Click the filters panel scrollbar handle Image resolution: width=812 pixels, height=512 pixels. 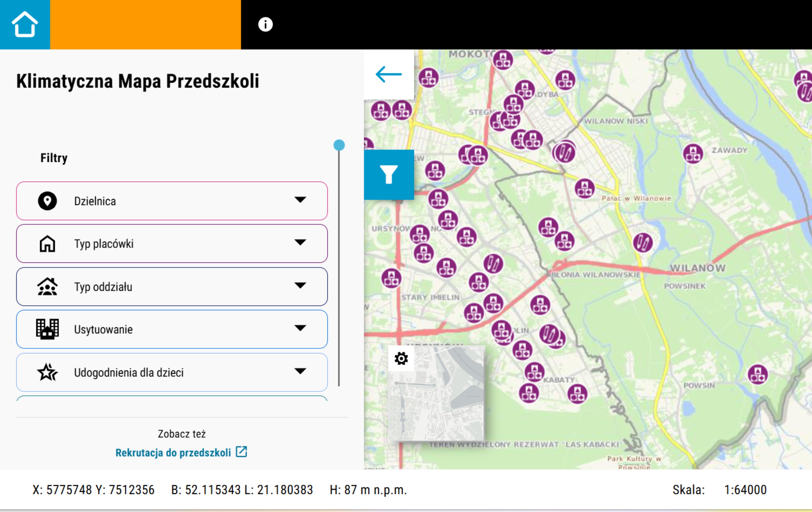pyautogui.click(x=339, y=145)
